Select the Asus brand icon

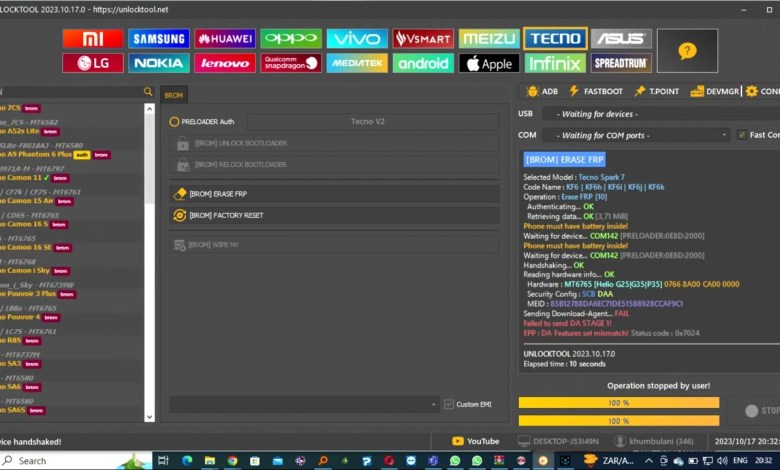pyautogui.click(x=621, y=39)
